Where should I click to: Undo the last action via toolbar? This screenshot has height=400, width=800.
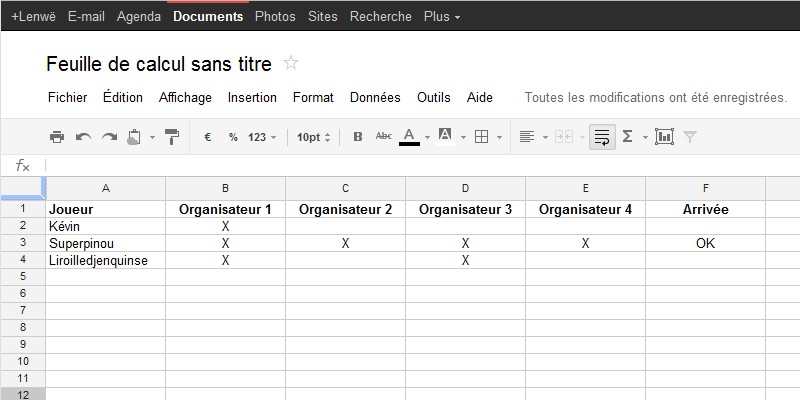(x=83, y=137)
